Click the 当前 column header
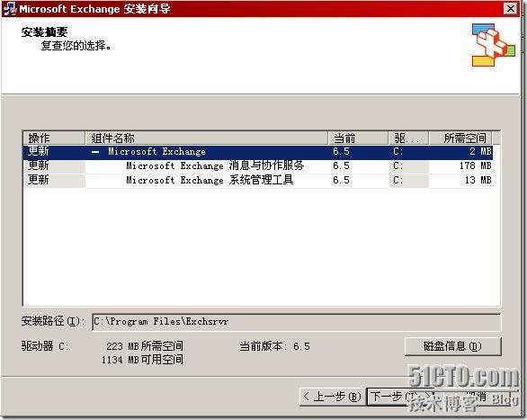 [x=358, y=139]
